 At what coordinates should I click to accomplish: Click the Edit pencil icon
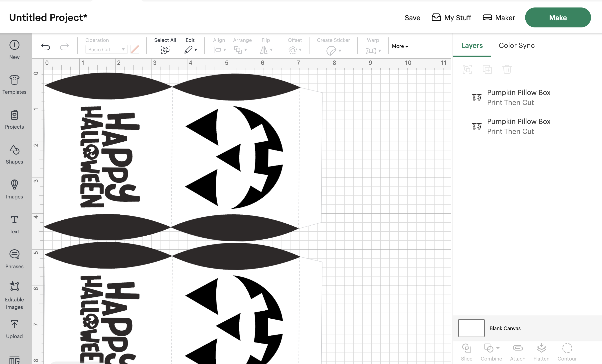188,50
